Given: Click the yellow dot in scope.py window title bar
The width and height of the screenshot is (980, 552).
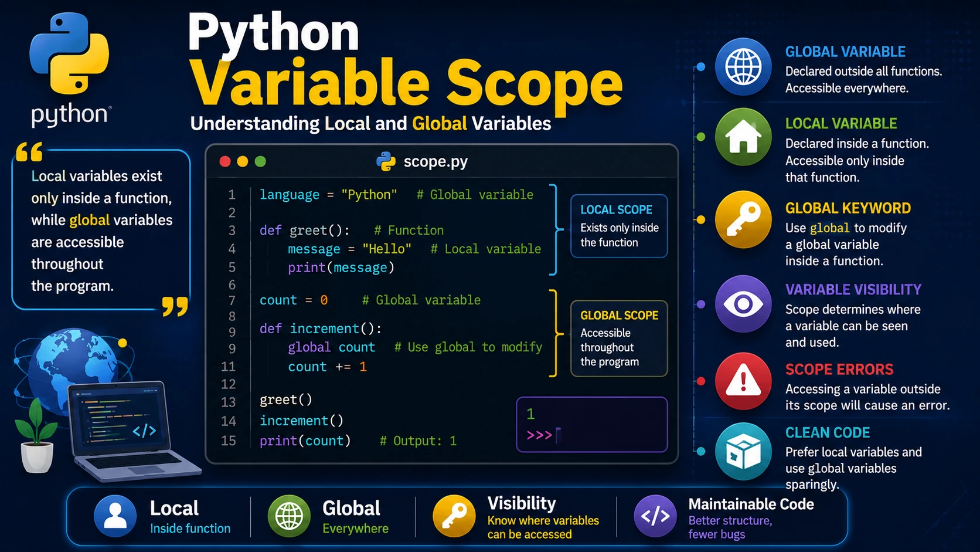Looking at the screenshot, I should tap(243, 161).
